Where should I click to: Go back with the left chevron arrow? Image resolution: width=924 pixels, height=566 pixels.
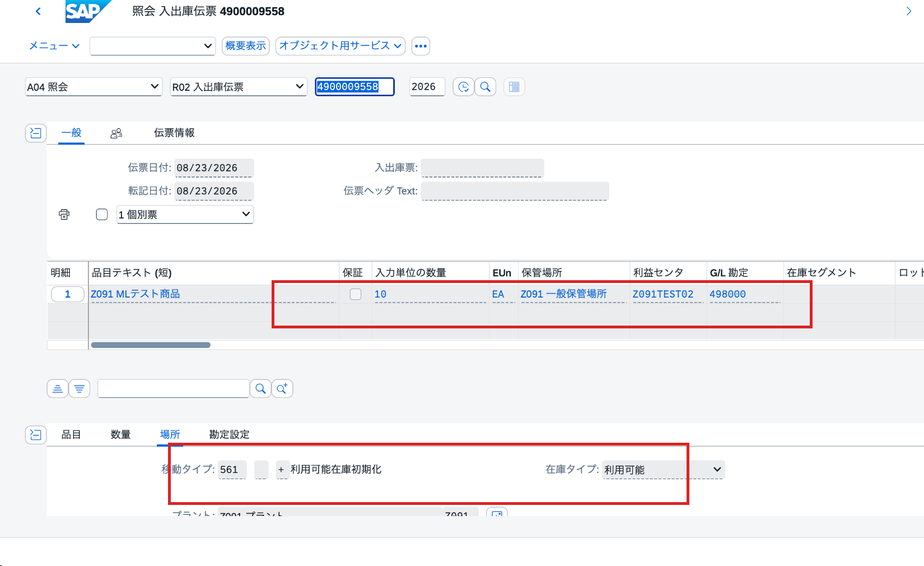(38, 11)
